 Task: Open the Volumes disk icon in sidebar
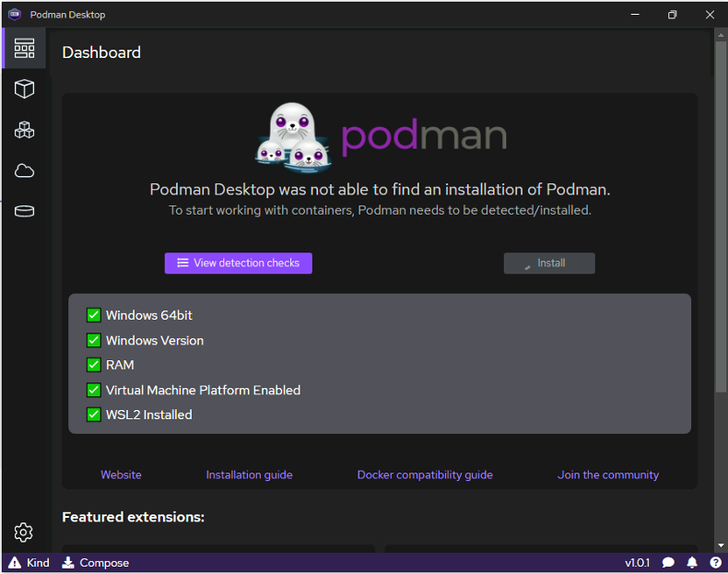coord(24,211)
